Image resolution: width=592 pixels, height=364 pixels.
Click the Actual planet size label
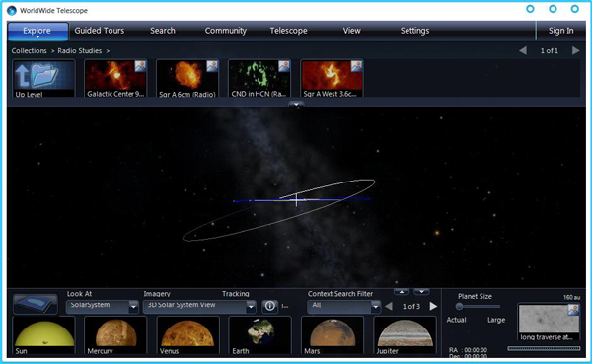coord(457,320)
